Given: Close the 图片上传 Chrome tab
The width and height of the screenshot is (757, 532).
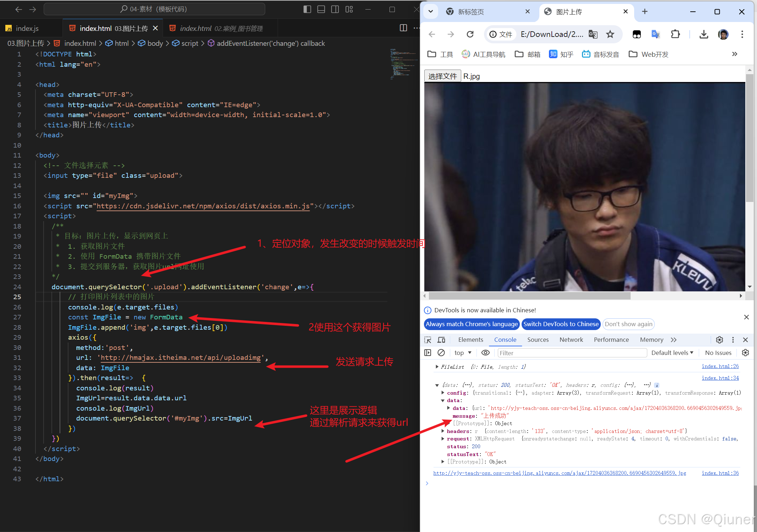Looking at the screenshot, I should pos(626,12).
